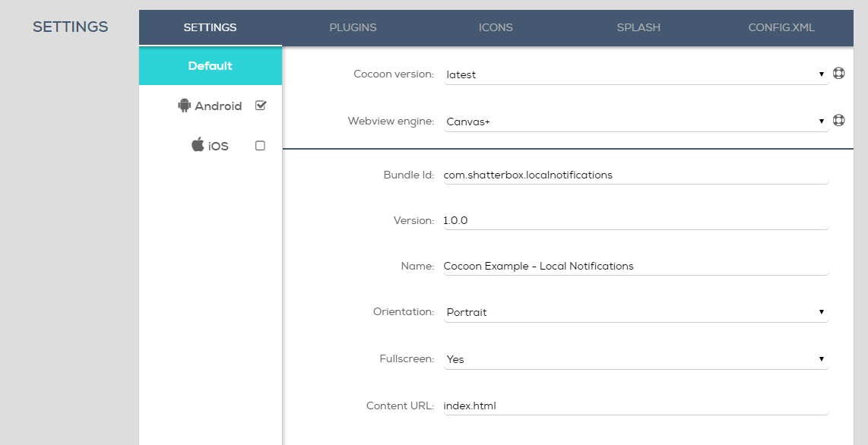Enable the iOS platform checkbox
The image size is (868, 445).
pyautogui.click(x=260, y=146)
